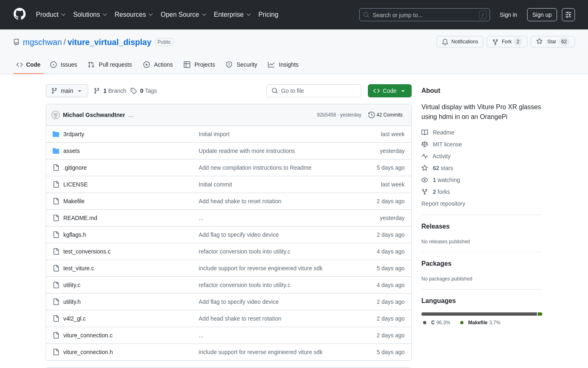Open the viture_virtual_display repository link
This screenshot has height=368, width=588.
(x=109, y=42)
